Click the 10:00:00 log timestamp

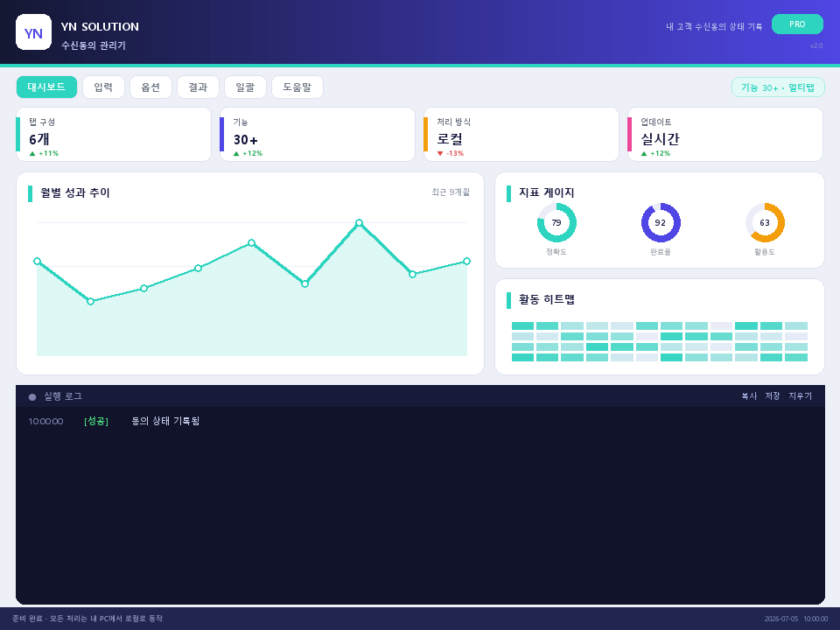click(x=45, y=421)
